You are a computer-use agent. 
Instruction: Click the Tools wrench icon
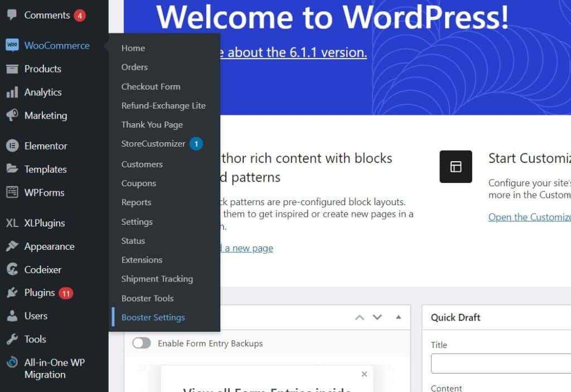(x=12, y=339)
